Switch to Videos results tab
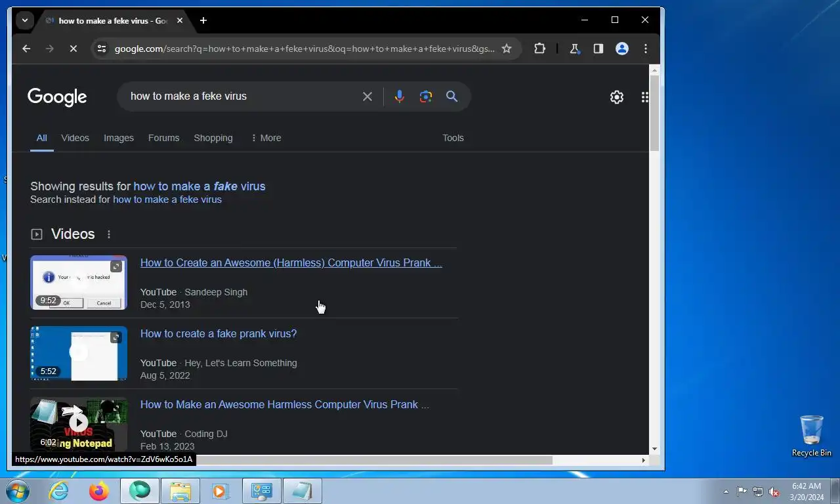 tap(75, 138)
